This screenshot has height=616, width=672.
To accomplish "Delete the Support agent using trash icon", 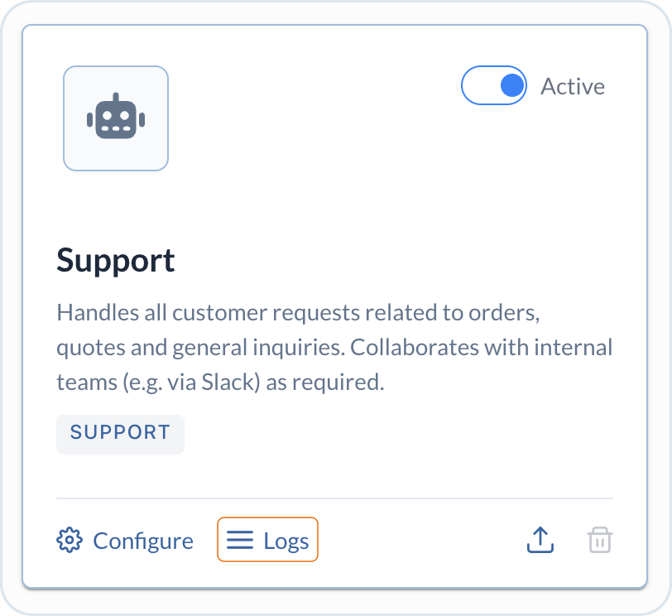I will click(599, 540).
